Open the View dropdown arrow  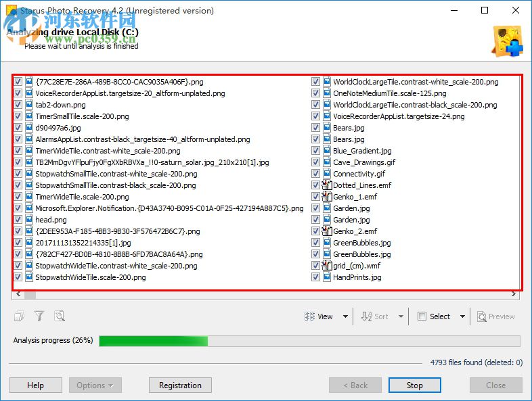point(345,316)
